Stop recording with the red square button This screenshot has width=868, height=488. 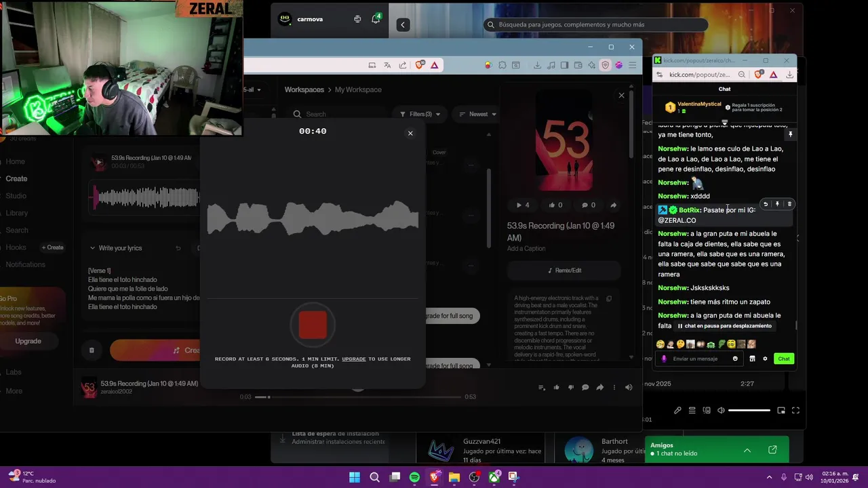pos(313,325)
